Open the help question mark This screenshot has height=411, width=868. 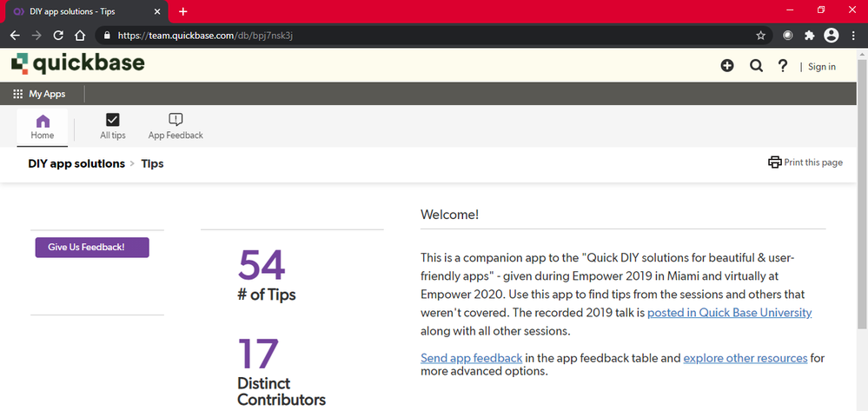782,66
